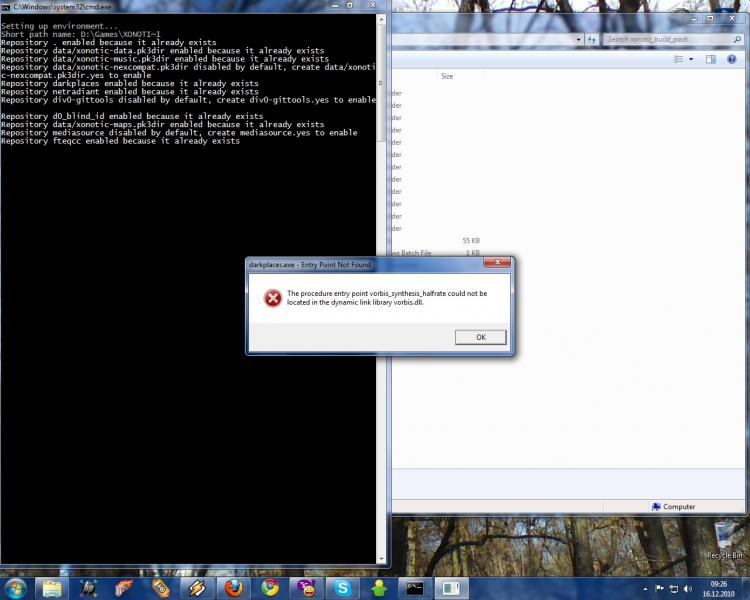Maximize the Explorer window

pos(710,19)
